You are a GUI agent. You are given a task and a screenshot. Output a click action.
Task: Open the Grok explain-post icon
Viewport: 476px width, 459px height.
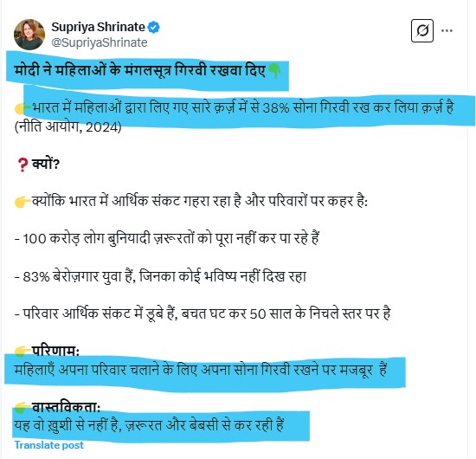pos(422,30)
